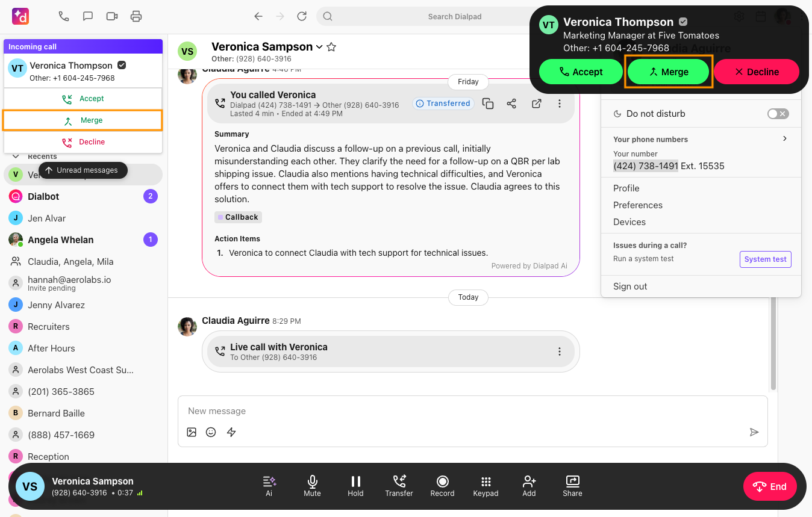Open more options for Live call with Veronica
812x517 pixels.
[x=560, y=351]
